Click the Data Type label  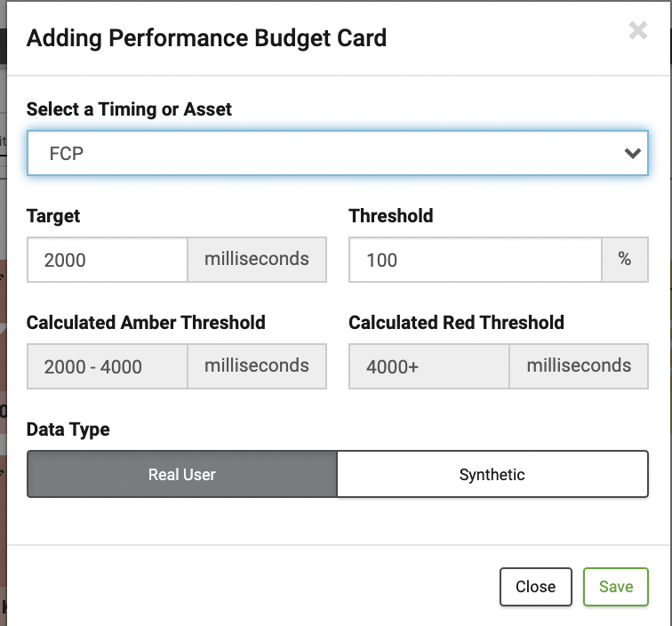click(x=68, y=429)
